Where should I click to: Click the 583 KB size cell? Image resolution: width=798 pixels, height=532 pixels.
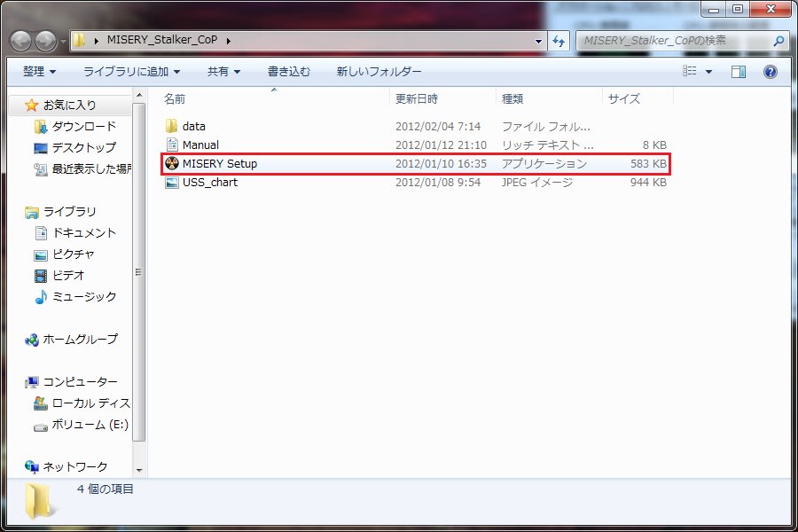[x=648, y=164]
